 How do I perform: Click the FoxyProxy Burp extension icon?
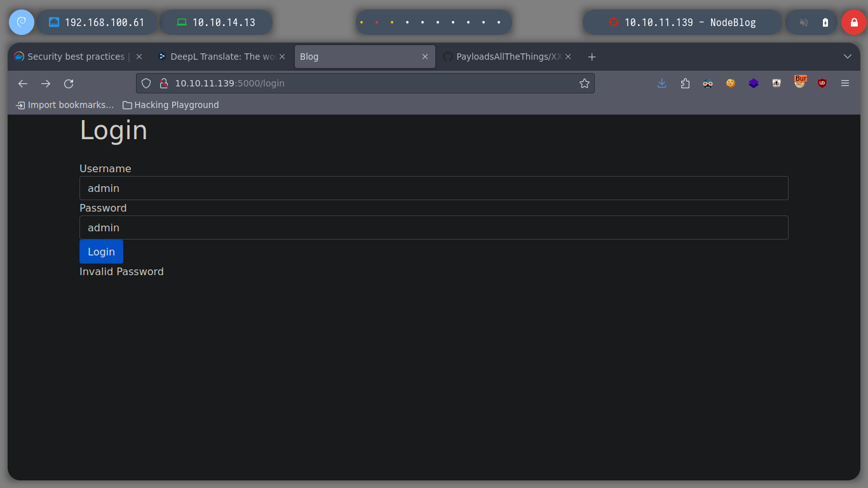(799, 83)
